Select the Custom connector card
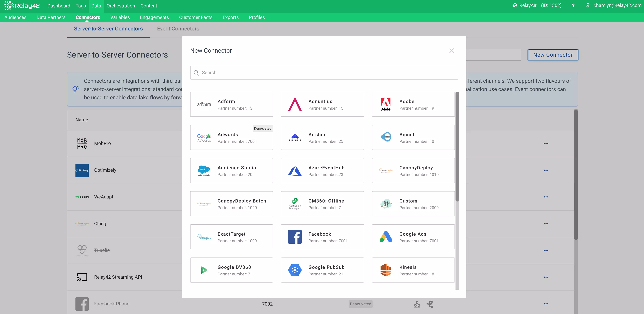644x314 pixels. tap(413, 204)
